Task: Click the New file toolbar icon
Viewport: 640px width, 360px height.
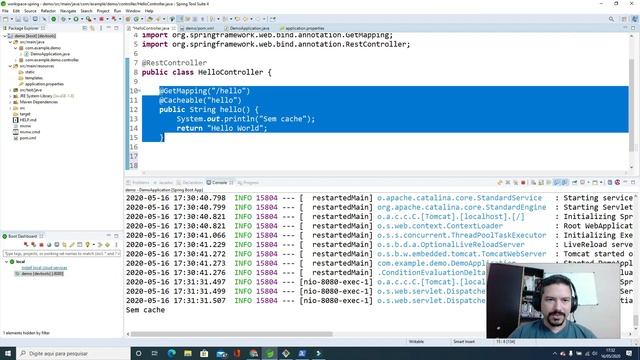Action: (6, 19)
